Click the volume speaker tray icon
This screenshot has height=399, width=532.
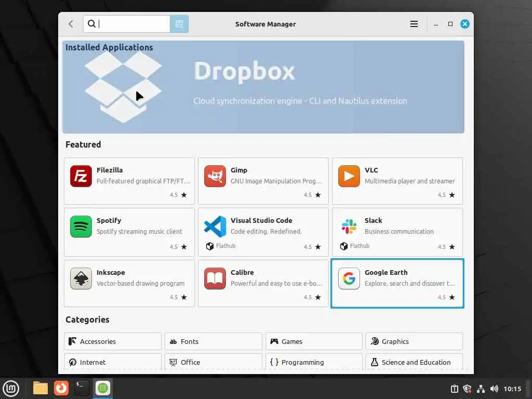click(x=494, y=389)
